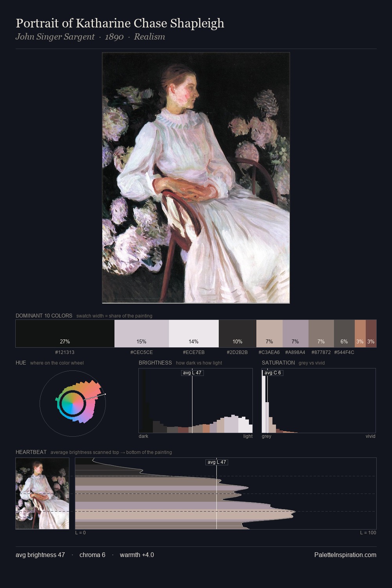
Task: Click the 'L = 100' axis label
Action: click(368, 533)
